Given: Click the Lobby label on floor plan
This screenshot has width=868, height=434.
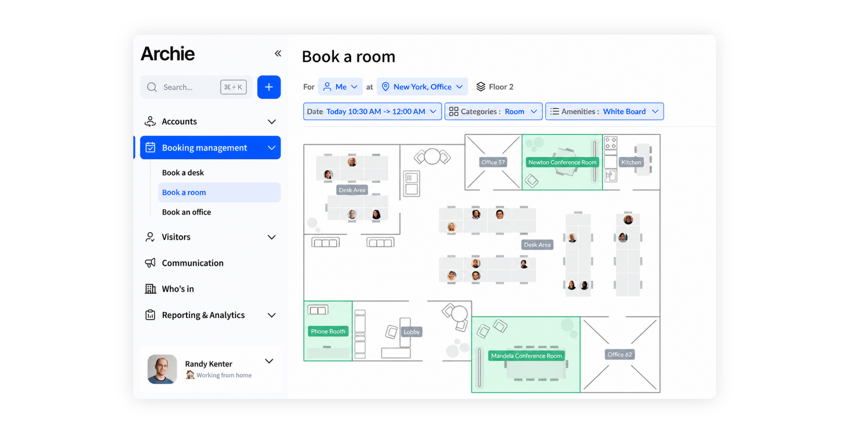Looking at the screenshot, I should tap(411, 332).
